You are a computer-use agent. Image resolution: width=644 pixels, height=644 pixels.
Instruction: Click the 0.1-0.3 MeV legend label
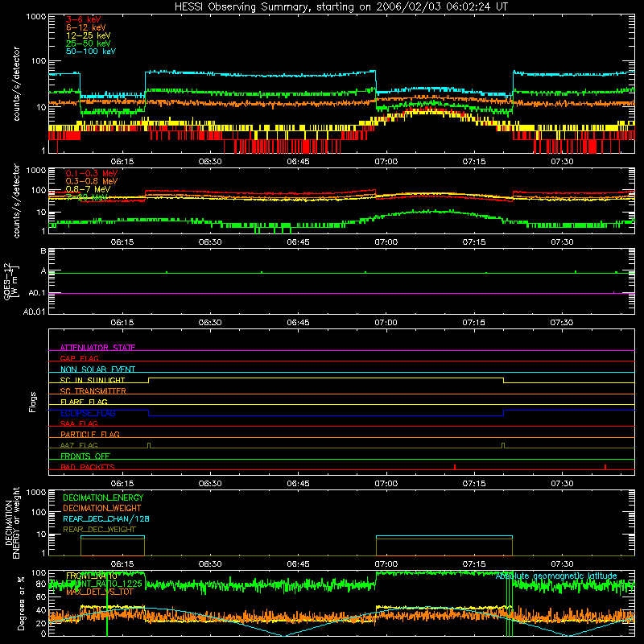tap(92, 173)
